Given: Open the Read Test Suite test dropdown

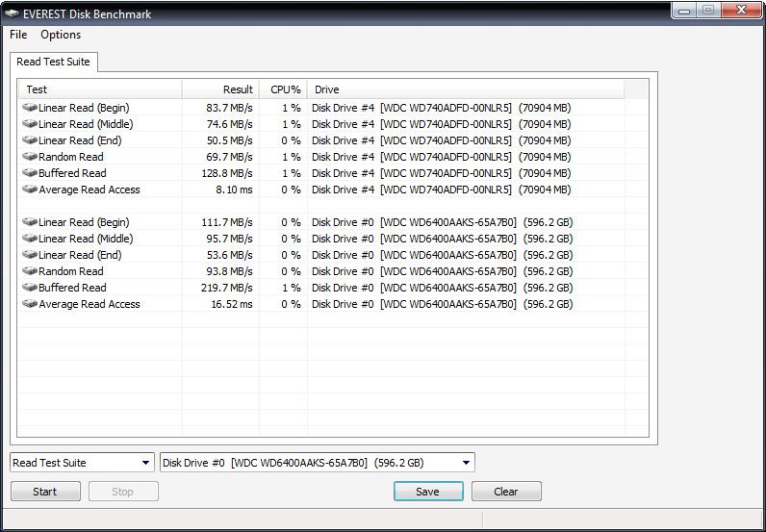Looking at the screenshot, I should [82, 463].
